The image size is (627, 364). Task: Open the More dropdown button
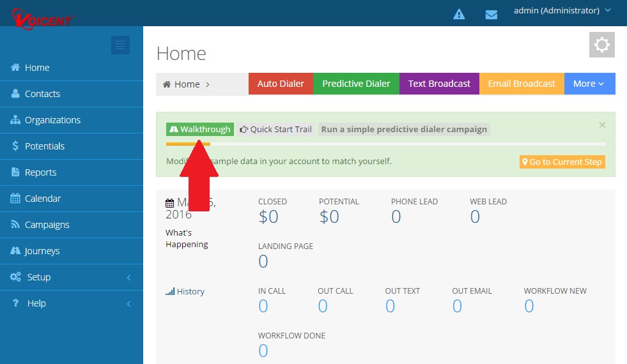click(x=589, y=84)
